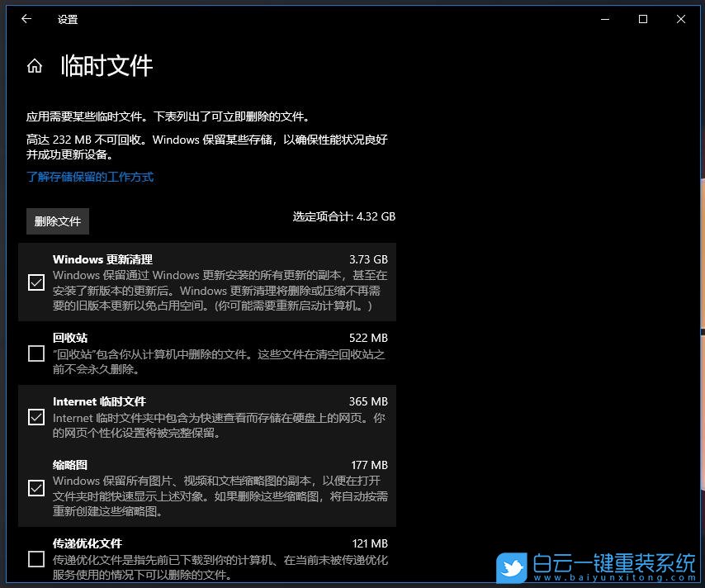Viewport: 705px width, 588px height.
Task: Click the close button of the Settings window
Action: point(680,18)
